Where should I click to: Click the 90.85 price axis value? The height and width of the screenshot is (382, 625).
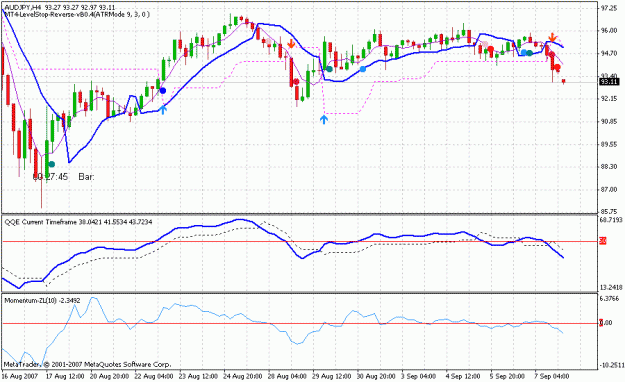coord(609,122)
